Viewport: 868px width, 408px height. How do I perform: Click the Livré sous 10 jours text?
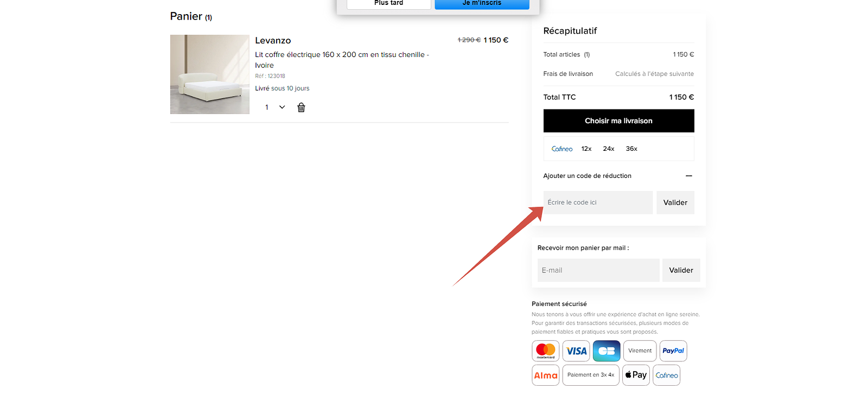tap(282, 88)
